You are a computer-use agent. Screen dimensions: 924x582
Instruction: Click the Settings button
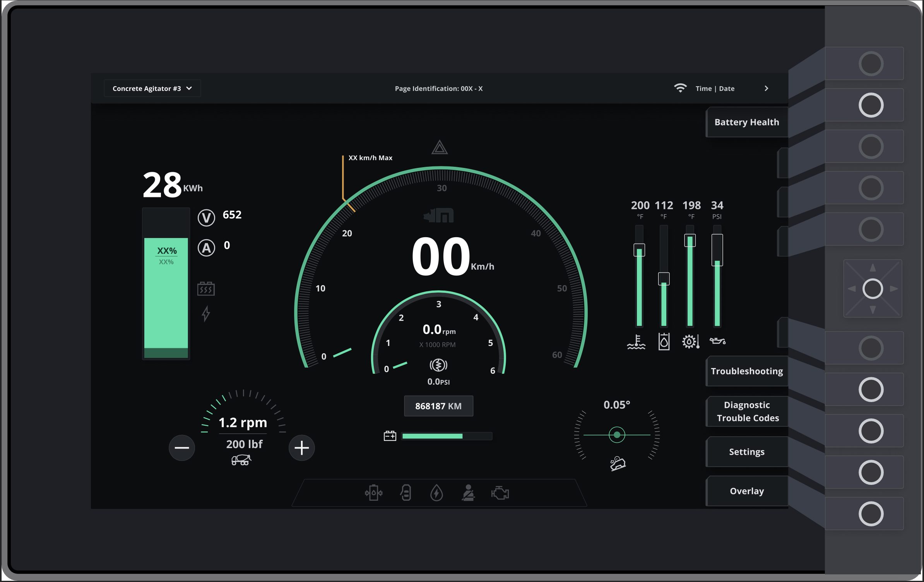tap(746, 452)
